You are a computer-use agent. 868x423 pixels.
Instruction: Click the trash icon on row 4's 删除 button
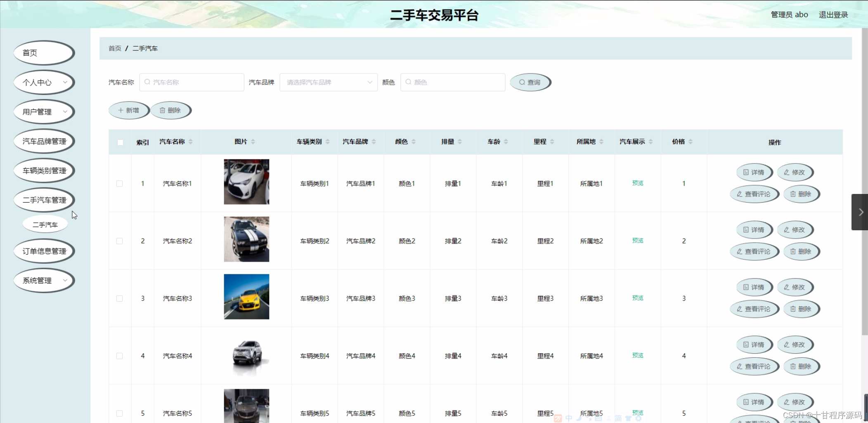pyautogui.click(x=793, y=366)
